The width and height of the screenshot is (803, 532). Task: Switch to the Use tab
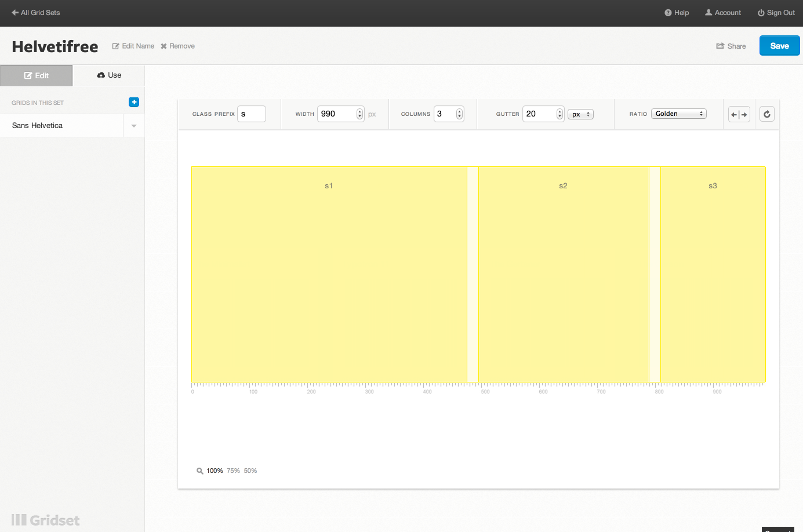[109, 75]
